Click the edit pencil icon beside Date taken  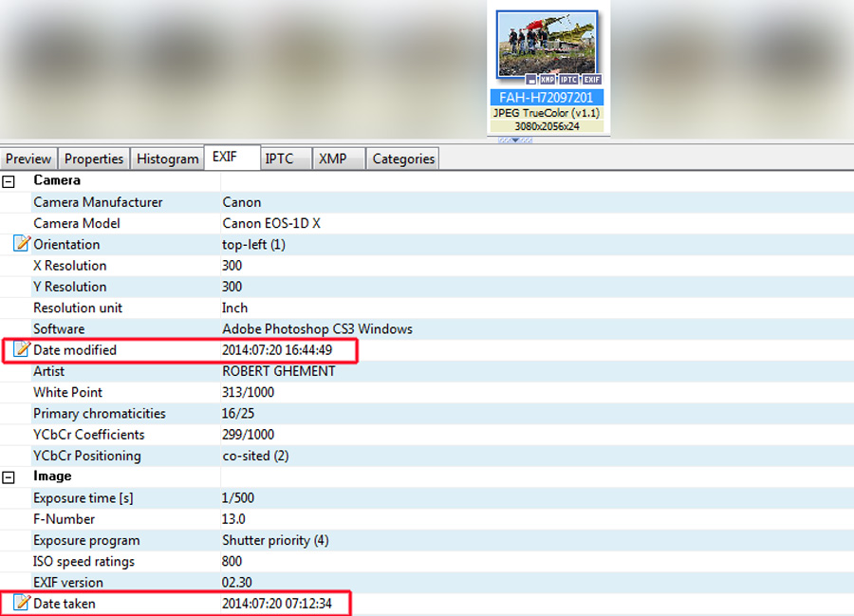(21, 603)
